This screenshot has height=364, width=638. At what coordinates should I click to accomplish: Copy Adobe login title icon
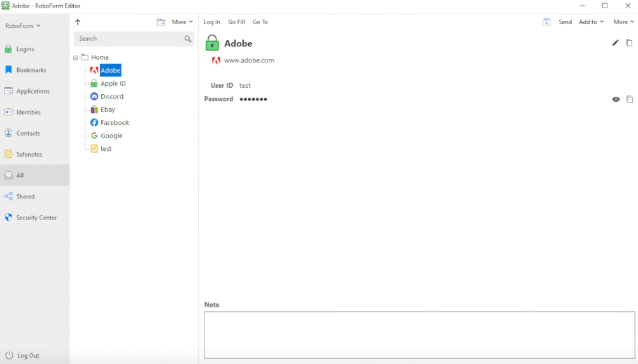click(629, 43)
